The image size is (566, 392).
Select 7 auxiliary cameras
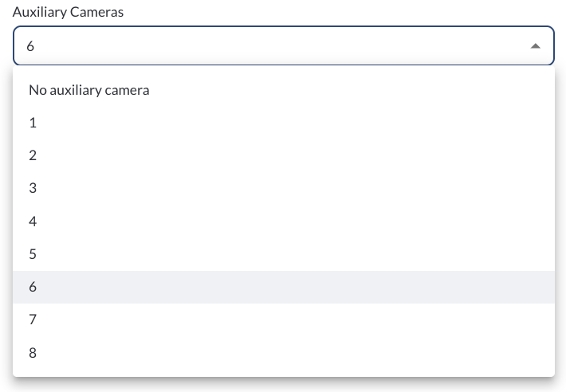(284, 319)
